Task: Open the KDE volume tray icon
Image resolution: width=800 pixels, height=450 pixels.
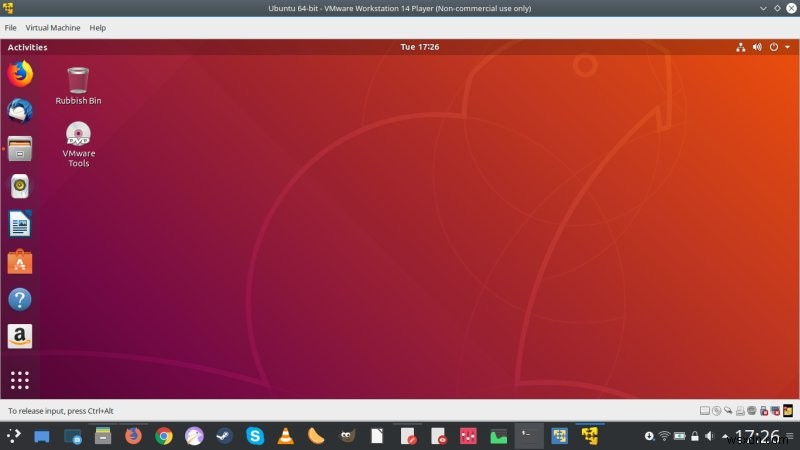Action: (x=709, y=436)
